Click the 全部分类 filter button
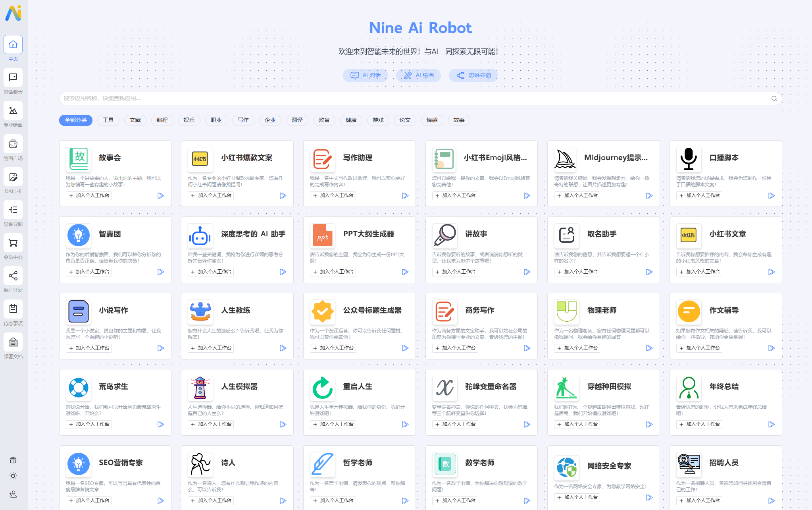The width and height of the screenshot is (812, 510). coord(76,120)
